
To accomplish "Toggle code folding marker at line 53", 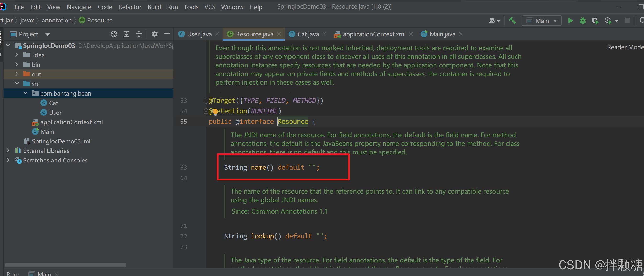I will pyautogui.click(x=205, y=101).
